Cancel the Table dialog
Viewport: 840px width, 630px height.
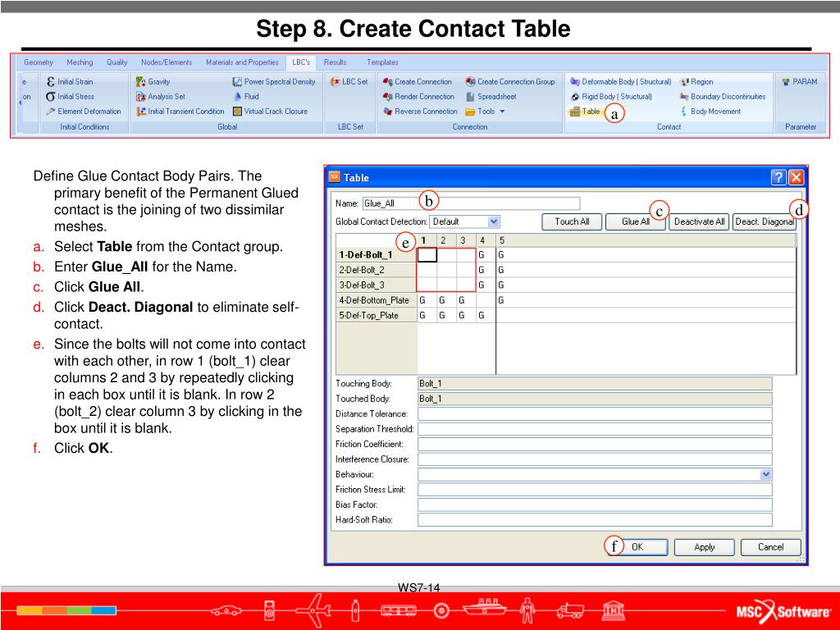pyautogui.click(x=771, y=547)
